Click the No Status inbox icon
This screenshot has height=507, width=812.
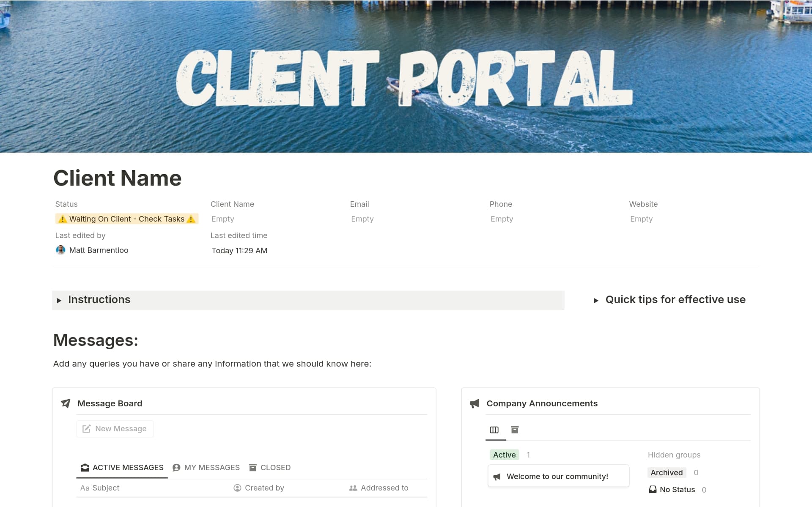click(653, 490)
